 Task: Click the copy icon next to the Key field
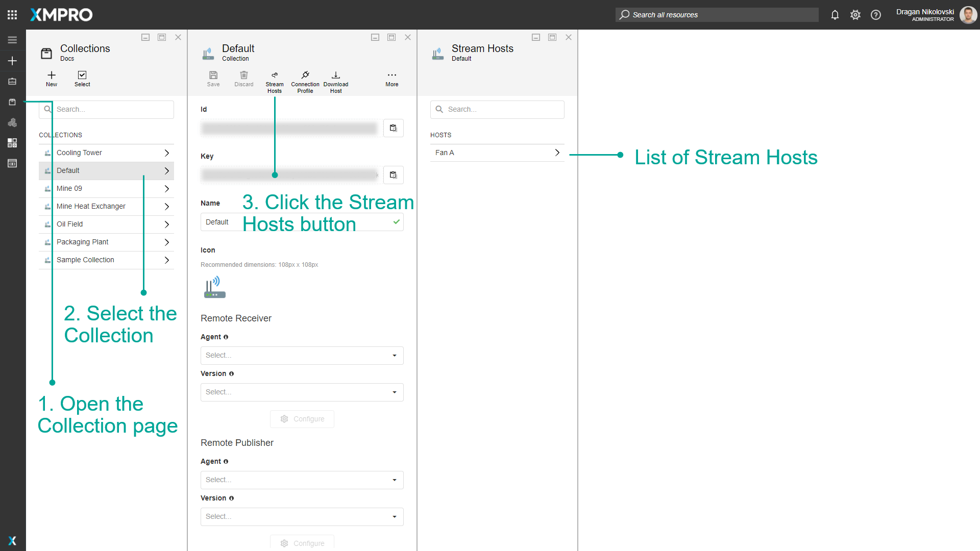click(393, 174)
